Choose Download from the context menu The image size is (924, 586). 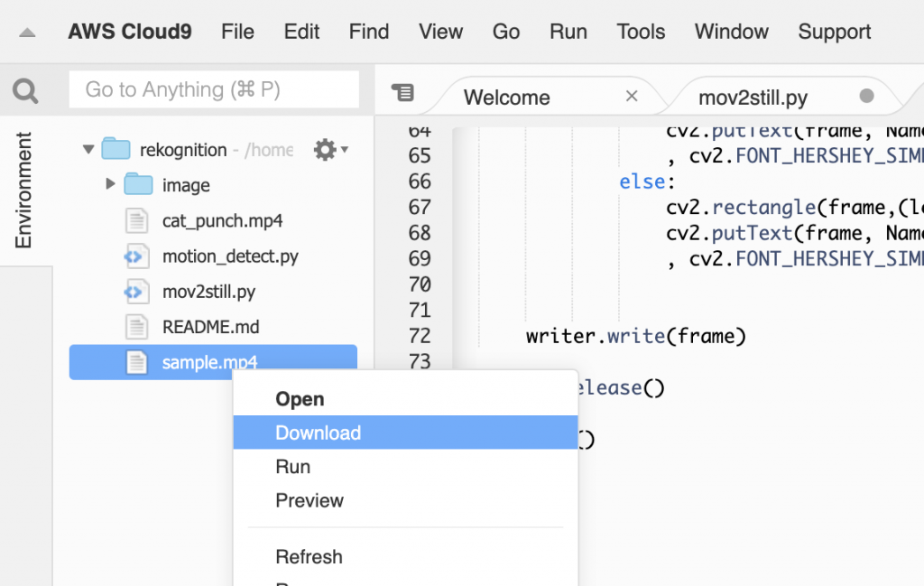(405, 433)
